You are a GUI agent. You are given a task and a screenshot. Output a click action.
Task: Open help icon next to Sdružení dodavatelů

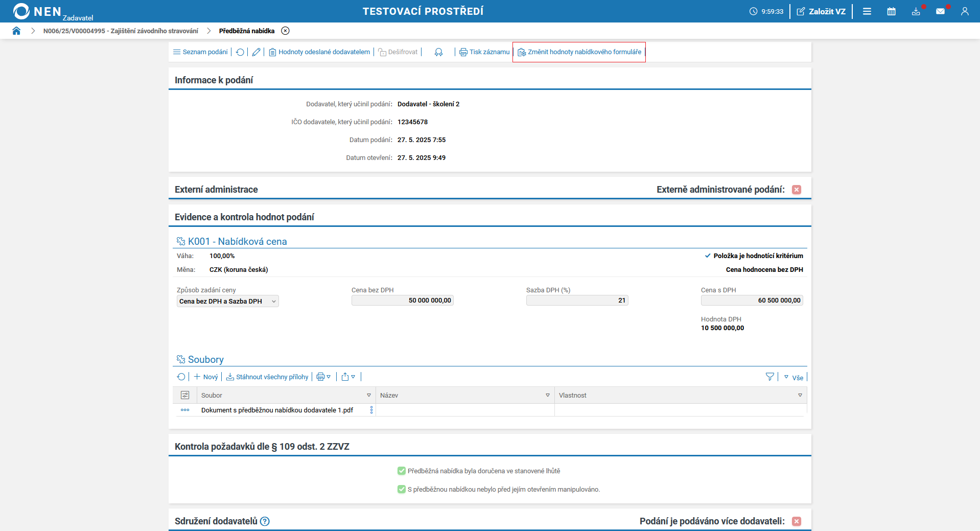click(265, 521)
